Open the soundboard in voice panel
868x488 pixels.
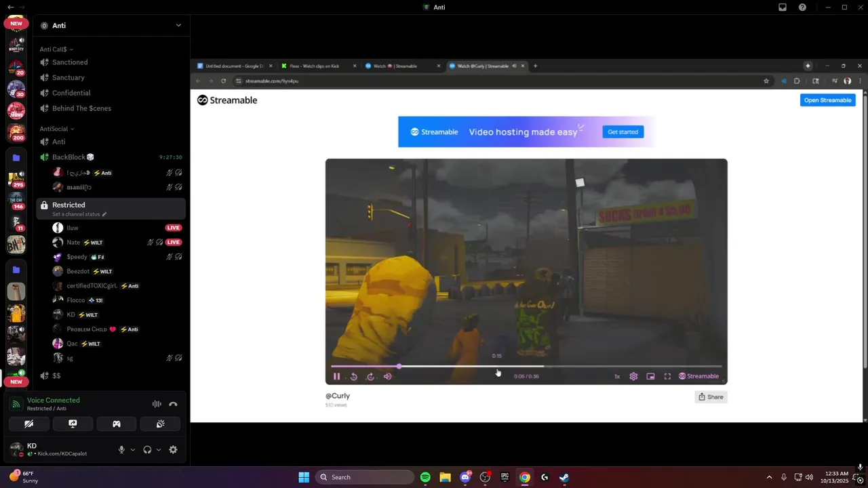point(160,424)
